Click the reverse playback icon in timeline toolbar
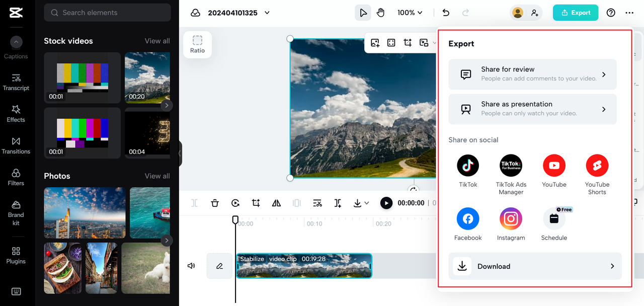This screenshot has height=306, width=644. 235,203
